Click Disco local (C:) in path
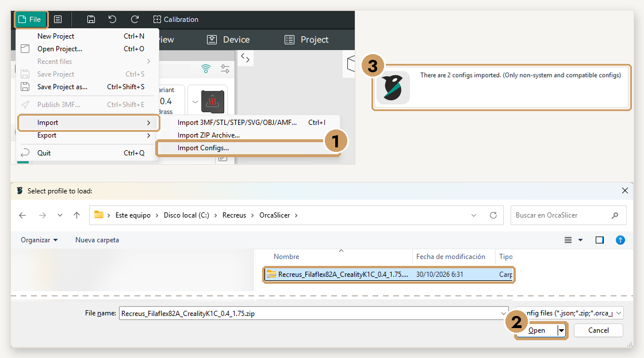The width and height of the screenshot is (644, 358). coord(186,215)
